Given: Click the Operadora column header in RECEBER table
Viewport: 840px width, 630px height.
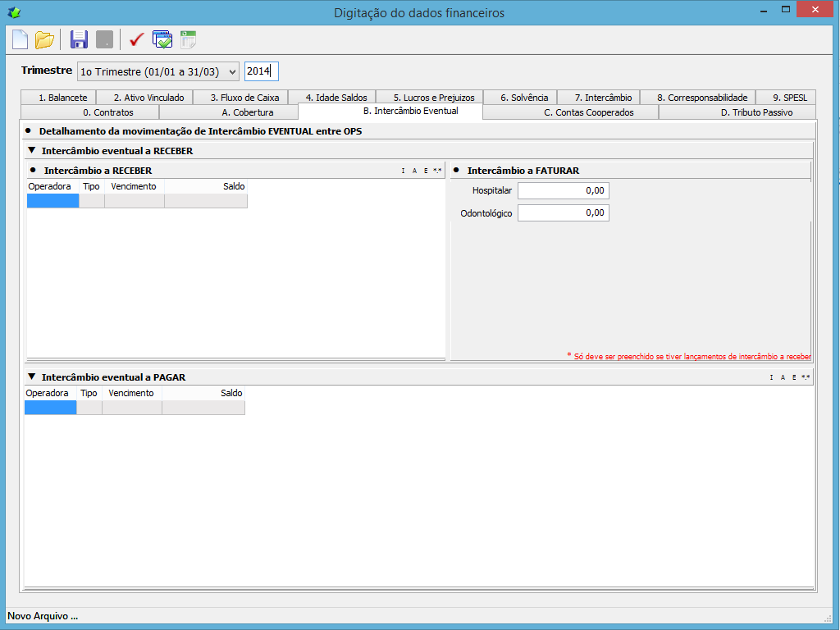Looking at the screenshot, I should [x=52, y=186].
